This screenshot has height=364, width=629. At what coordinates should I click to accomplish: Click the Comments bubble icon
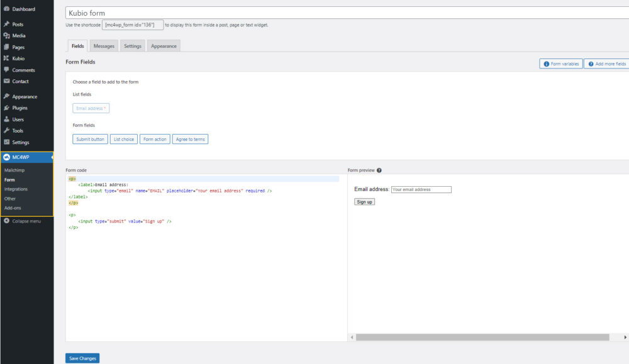click(x=6, y=70)
